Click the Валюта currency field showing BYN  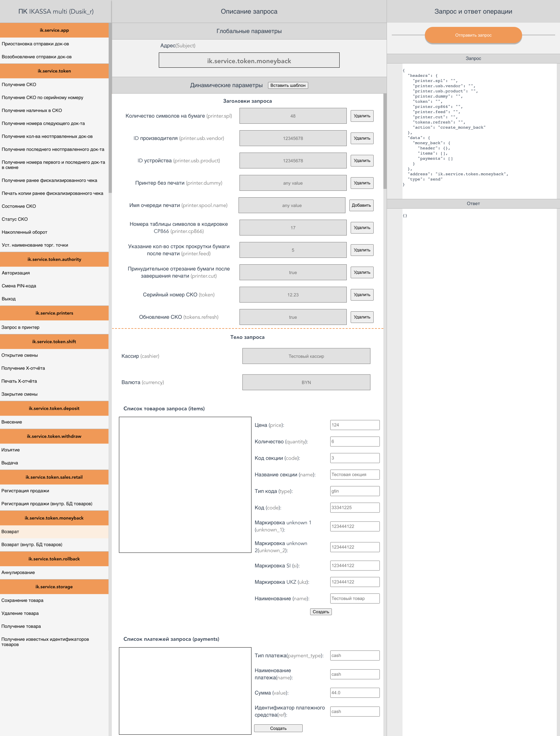[x=306, y=383]
